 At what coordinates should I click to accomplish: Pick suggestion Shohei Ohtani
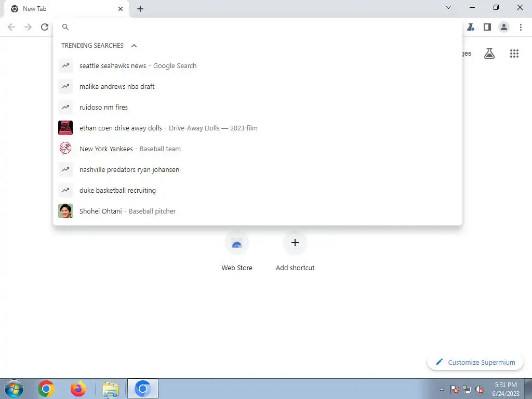point(258,211)
